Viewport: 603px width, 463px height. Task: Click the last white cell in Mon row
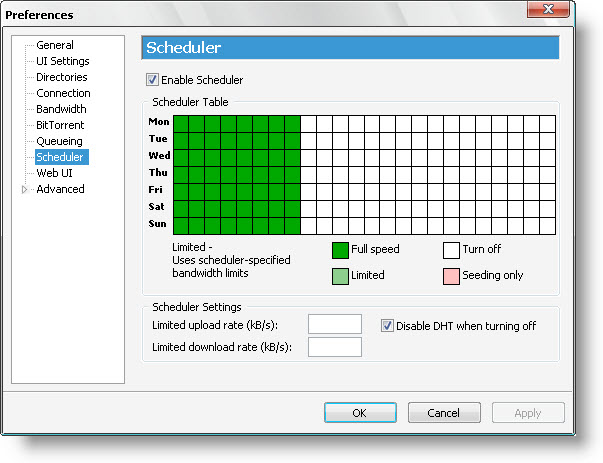tap(547, 124)
